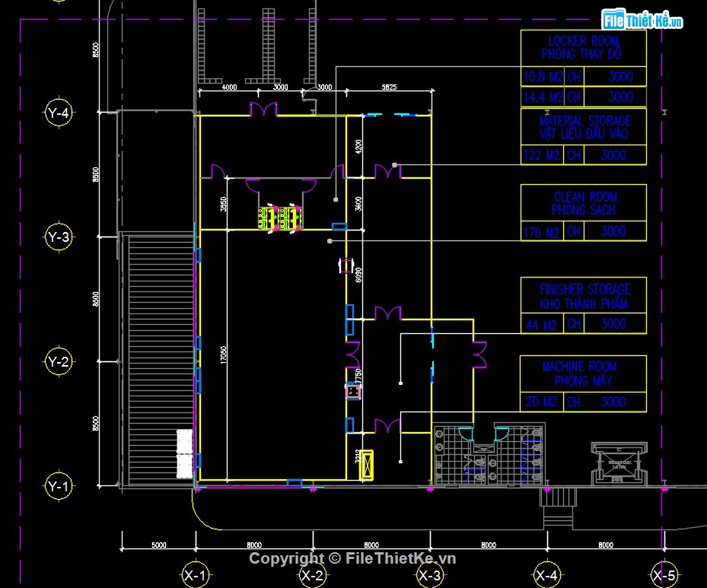Click the yellow hatched column marker near bottom
Viewport: 707px width, 588px height.
click(366, 466)
